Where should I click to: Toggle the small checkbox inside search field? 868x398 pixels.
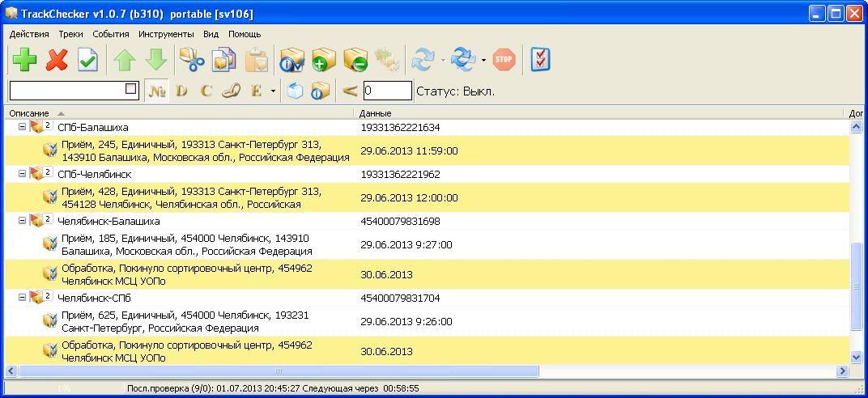point(131,90)
